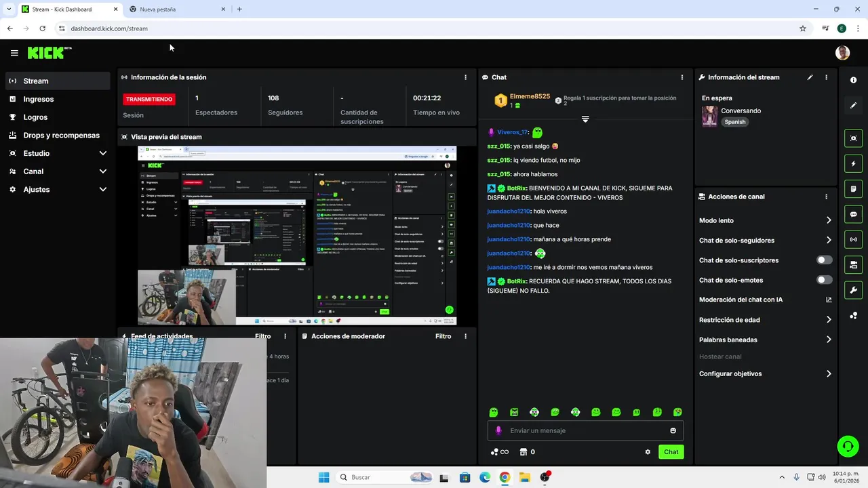
Task: Open Microsoft Edge from the taskbar
Action: [485, 477]
